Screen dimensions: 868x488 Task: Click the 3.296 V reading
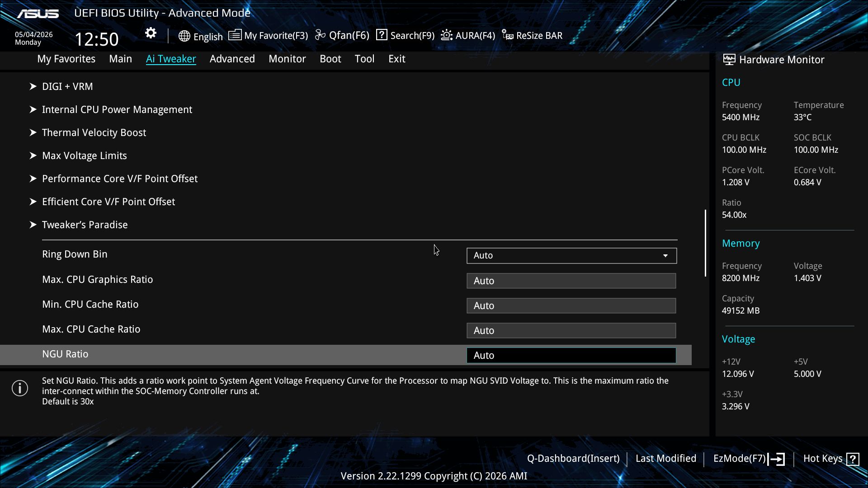(736, 406)
